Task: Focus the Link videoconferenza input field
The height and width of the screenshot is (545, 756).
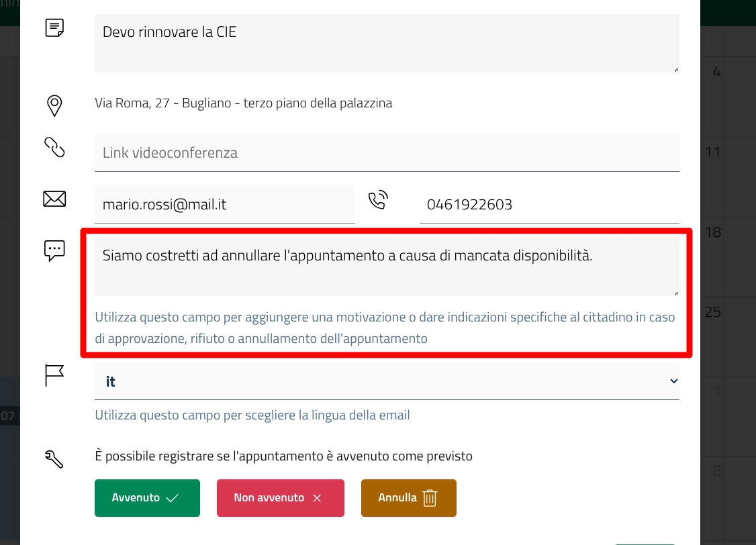Action: tap(386, 153)
